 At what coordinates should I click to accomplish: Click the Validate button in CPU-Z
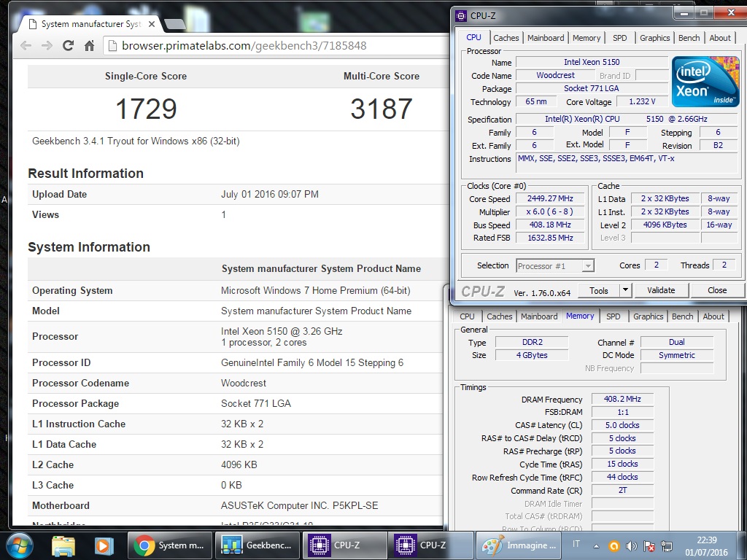(661, 290)
